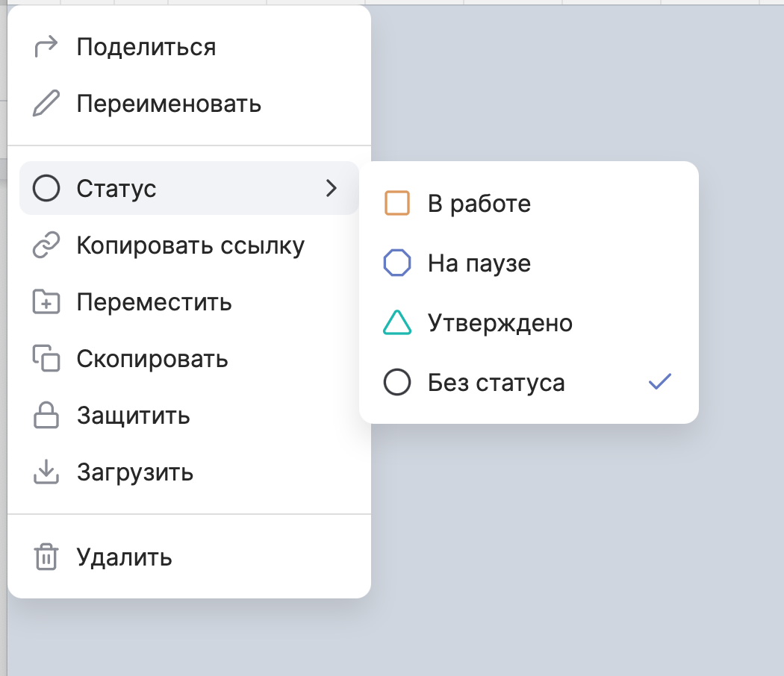Click the folder-plus move icon
Image resolution: width=784 pixels, height=676 pixels.
tap(46, 303)
